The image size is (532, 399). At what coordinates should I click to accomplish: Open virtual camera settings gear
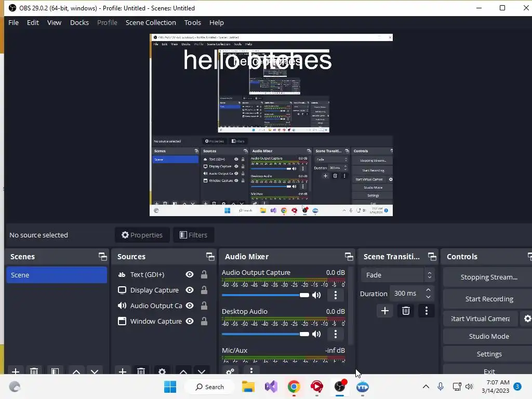527,318
